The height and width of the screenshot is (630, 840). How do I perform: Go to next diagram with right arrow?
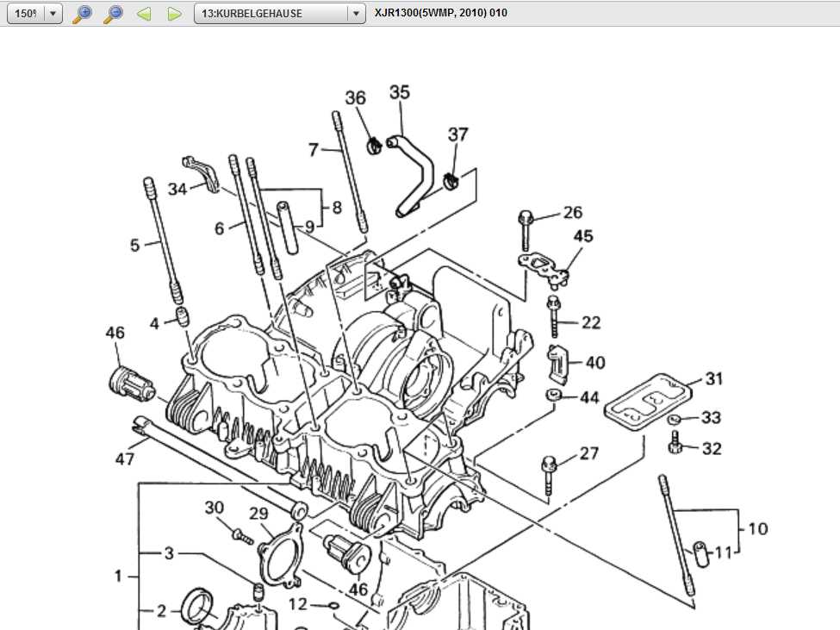pos(174,14)
